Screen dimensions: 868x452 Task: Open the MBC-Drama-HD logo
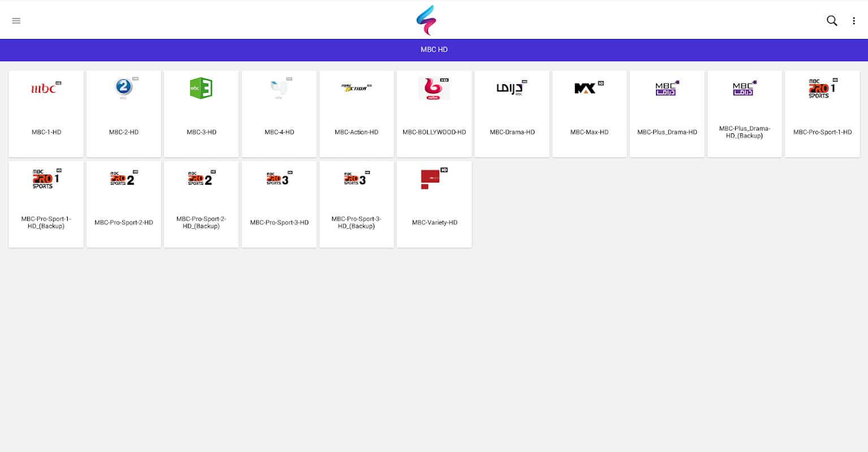click(512, 88)
